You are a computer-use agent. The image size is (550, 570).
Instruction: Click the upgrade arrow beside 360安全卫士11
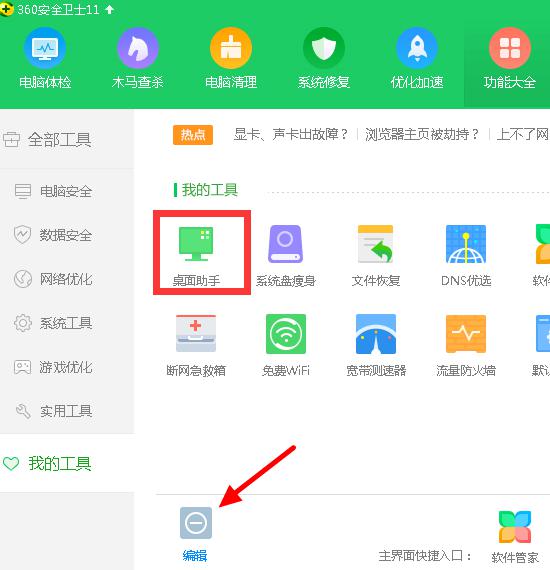[x=109, y=9]
